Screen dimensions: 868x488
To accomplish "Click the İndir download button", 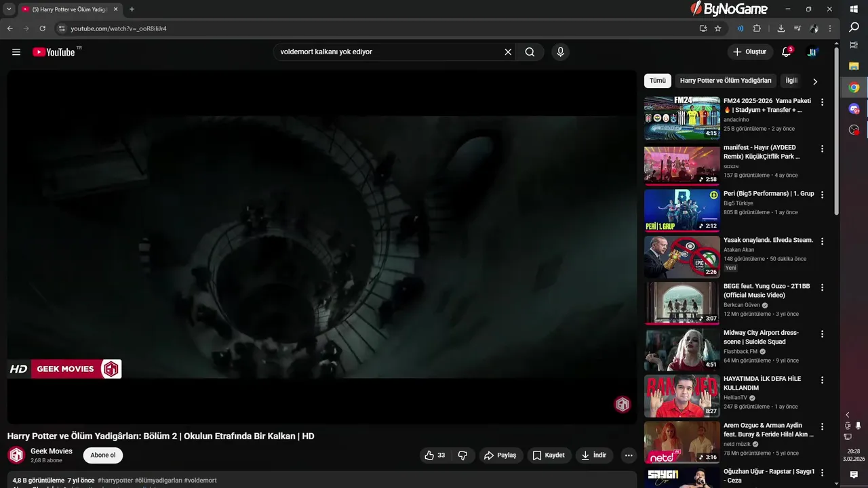I will (594, 455).
